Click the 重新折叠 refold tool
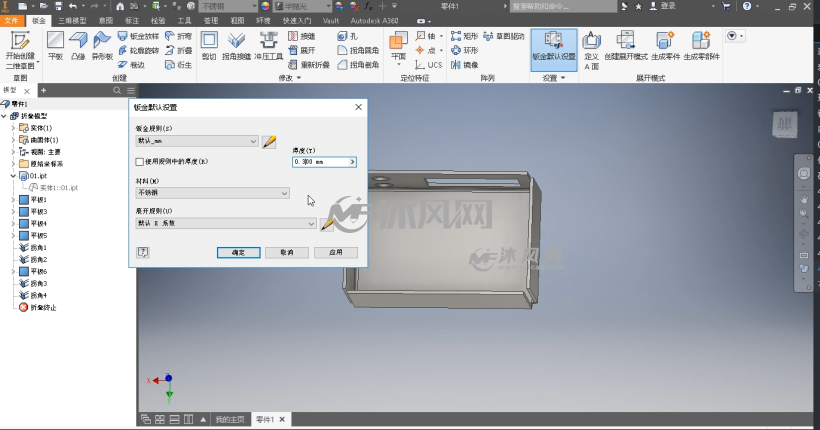The image size is (820, 430). (x=309, y=64)
